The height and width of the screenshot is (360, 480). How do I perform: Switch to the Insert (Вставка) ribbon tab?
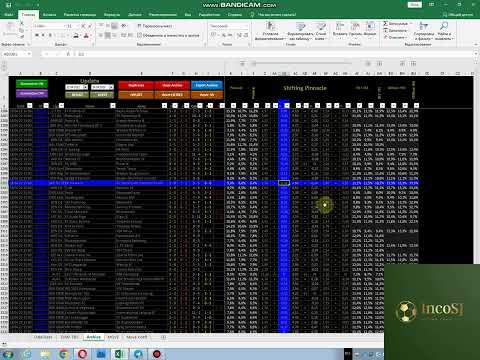click(49, 14)
